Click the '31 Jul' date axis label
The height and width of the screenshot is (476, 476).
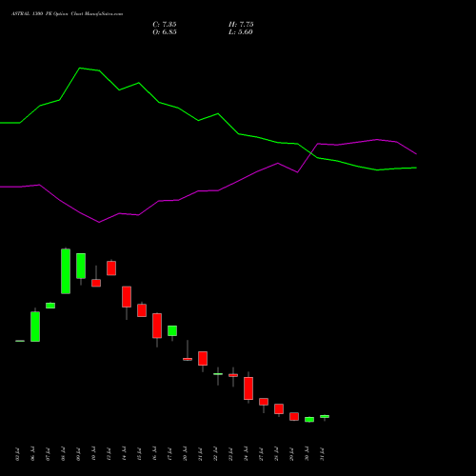pyautogui.click(x=322, y=454)
